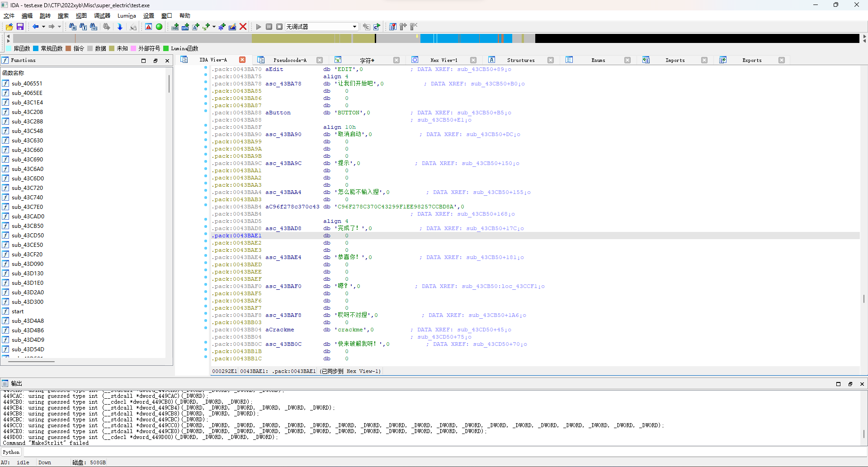The width and height of the screenshot is (868, 467).
Task: Click the 常规函数 legend color swatch
Action: coord(36,48)
